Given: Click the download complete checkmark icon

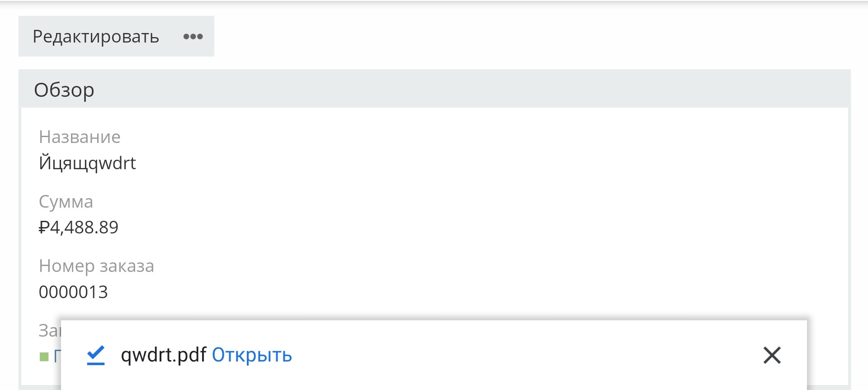Looking at the screenshot, I should coord(96,355).
